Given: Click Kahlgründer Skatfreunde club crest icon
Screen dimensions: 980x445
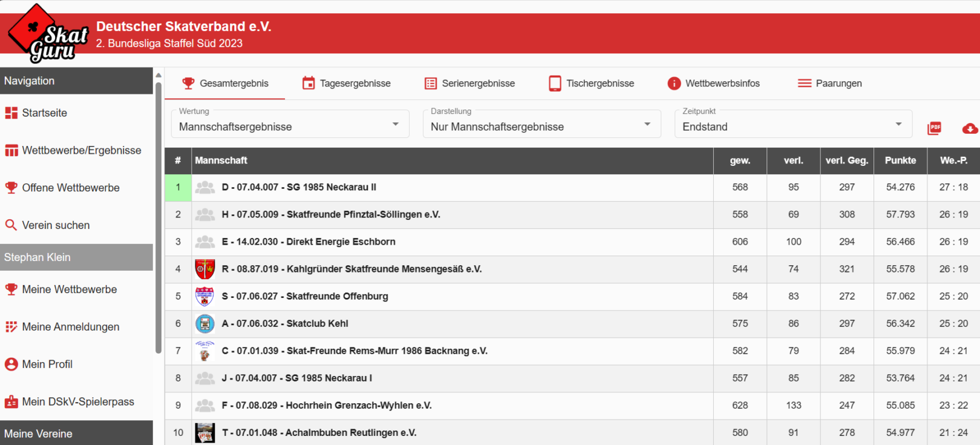Looking at the screenshot, I should [205, 269].
